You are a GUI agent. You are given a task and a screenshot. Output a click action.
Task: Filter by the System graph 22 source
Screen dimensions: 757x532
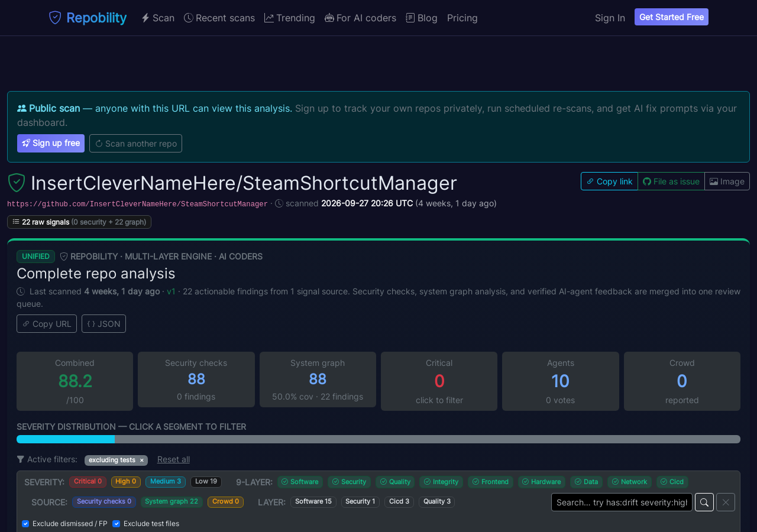coord(172,502)
